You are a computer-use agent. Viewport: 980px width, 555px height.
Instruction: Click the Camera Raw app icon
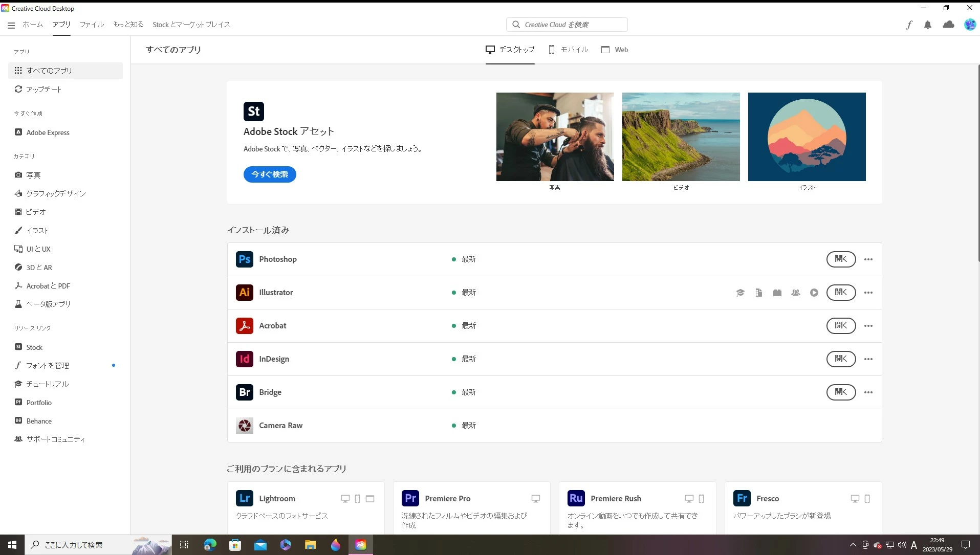tap(245, 426)
